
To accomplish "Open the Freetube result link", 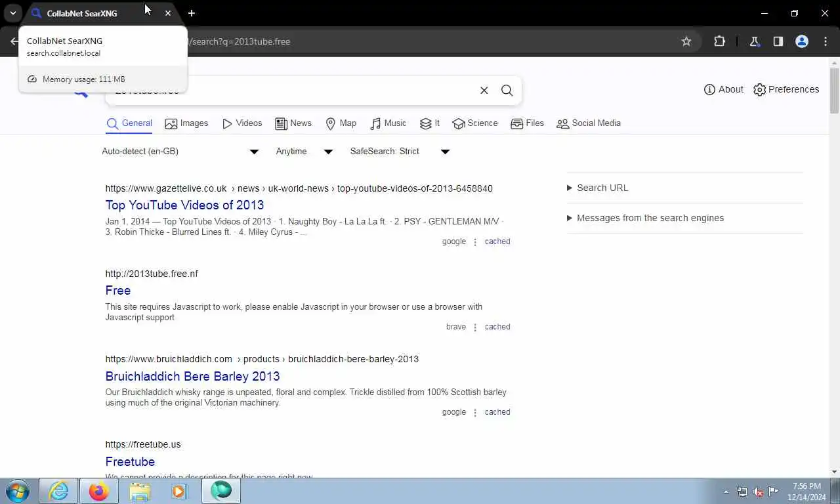I will [x=130, y=462].
